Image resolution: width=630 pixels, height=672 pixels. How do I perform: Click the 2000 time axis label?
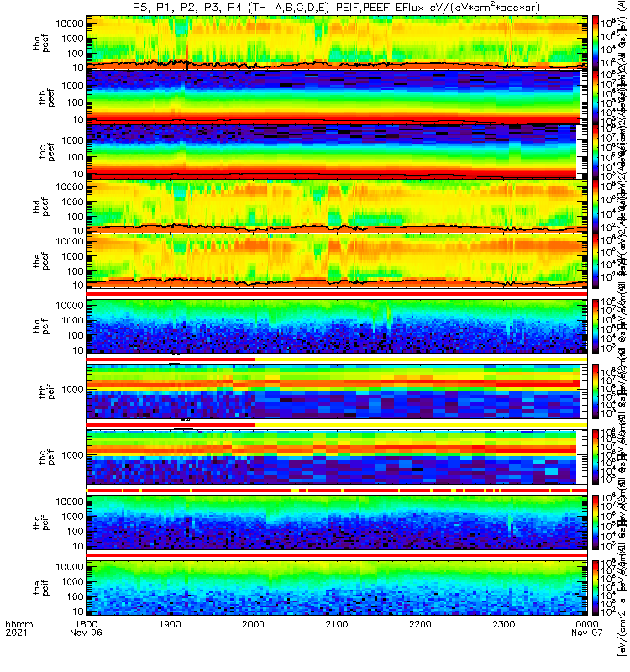254,624
